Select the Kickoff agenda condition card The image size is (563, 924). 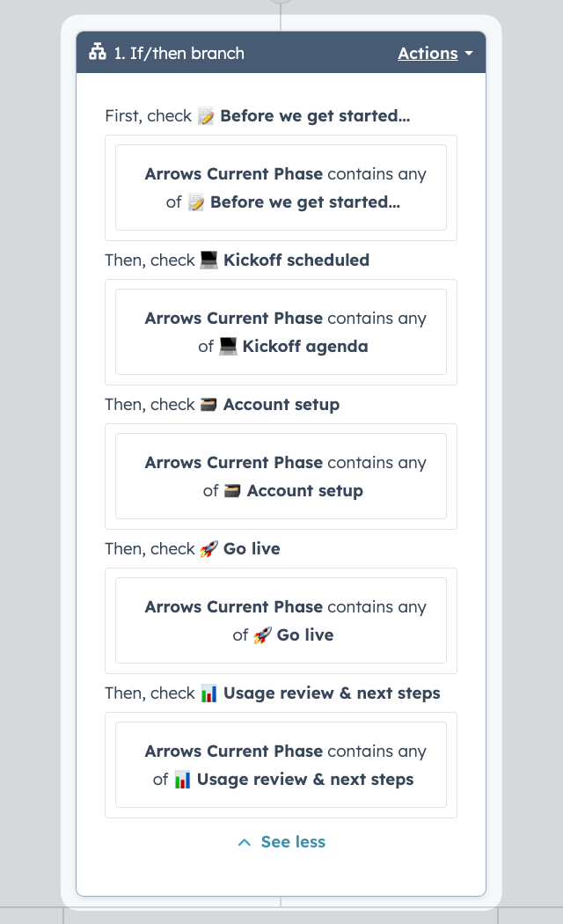[x=281, y=332]
